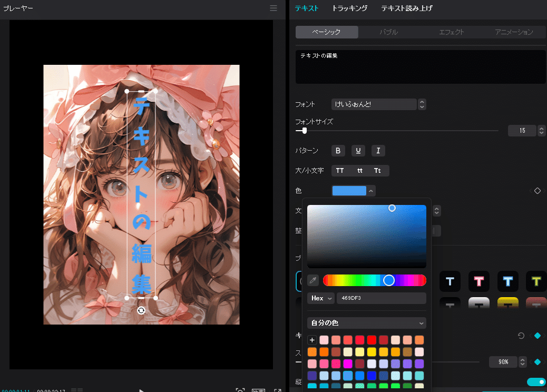Apply the yellow T text preset
This screenshot has height=392, width=547.
(536, 281)
